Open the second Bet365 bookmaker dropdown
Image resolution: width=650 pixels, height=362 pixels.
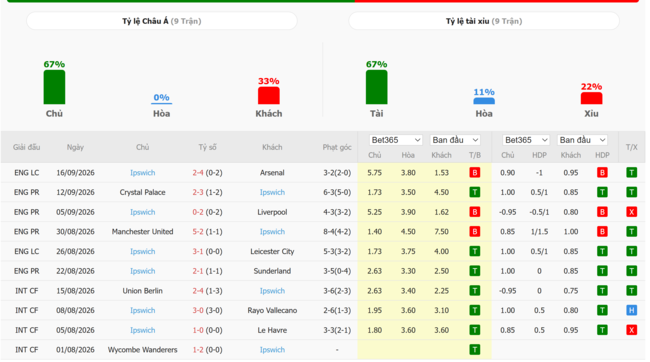[x=526, y=140]
